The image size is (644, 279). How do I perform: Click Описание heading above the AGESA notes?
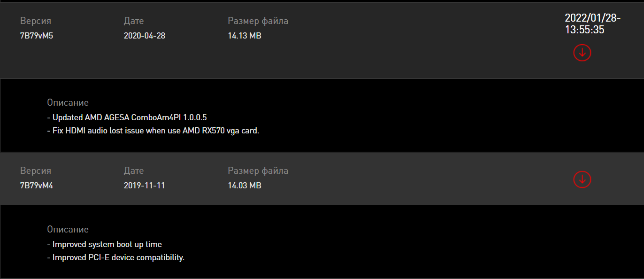pos(68,102)
